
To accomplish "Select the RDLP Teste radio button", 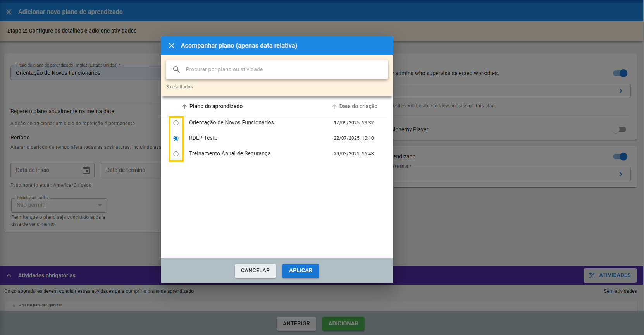I will point(176,138).
